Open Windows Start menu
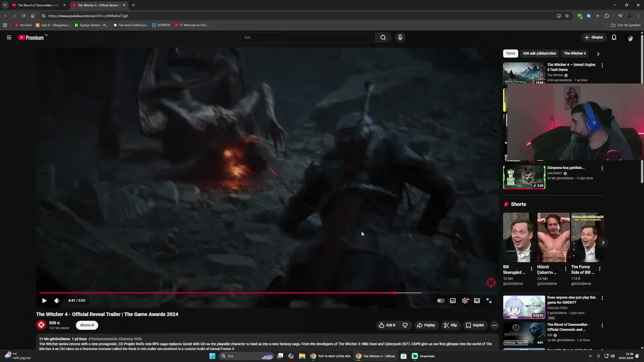The height and width of the screenshot is (362, 644). click(212, 356)
